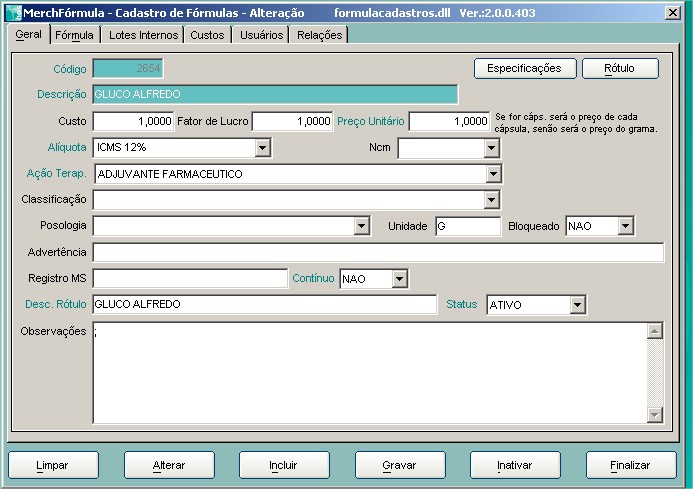693x489 pixels.
Task: Click the Inativar button
Action: [514, 466]
